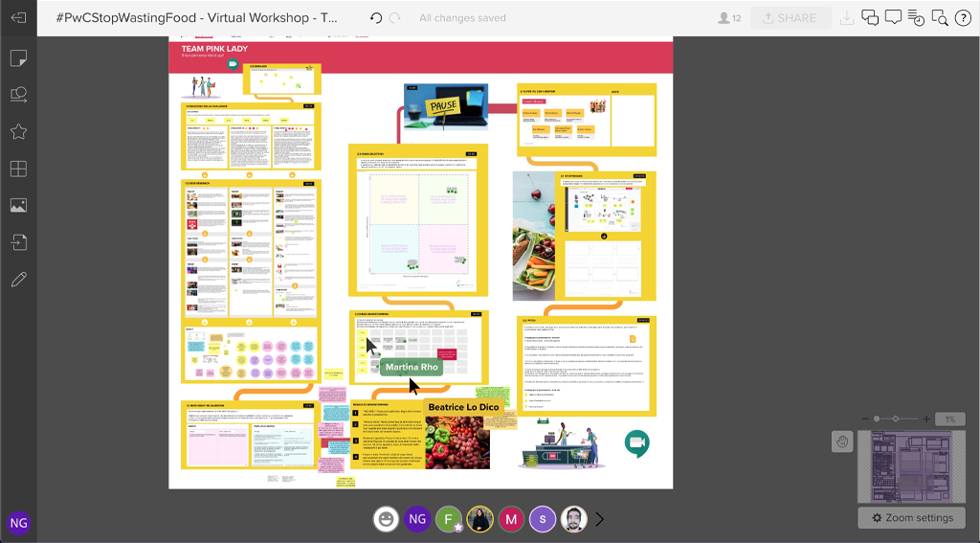This screenshot has height=543, width=980.
Task: Open the emoji reactions smiley button
Action: point(386,519)
